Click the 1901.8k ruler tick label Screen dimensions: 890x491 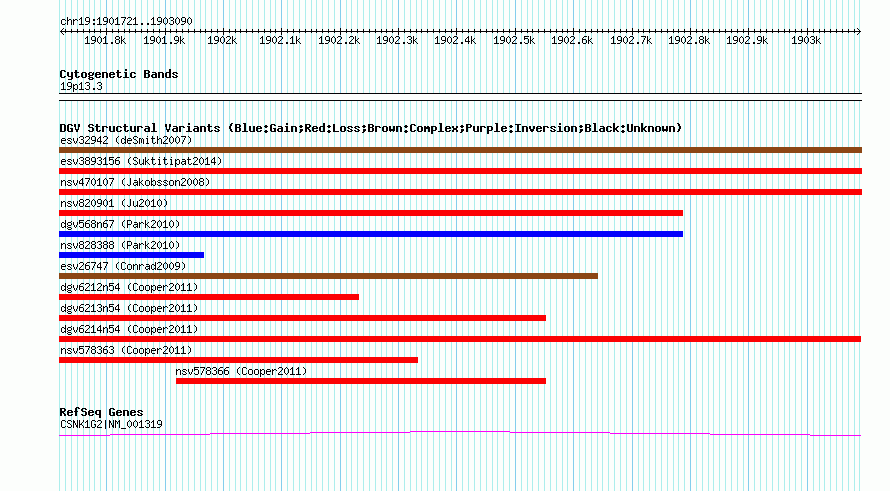click(105, 40)
